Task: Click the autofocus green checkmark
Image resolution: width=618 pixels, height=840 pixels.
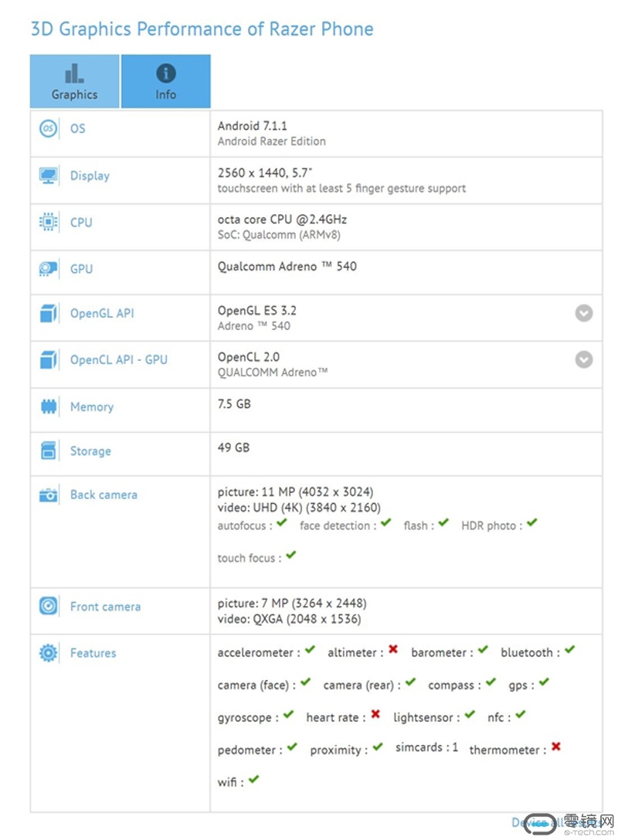Action: [282, 524]
